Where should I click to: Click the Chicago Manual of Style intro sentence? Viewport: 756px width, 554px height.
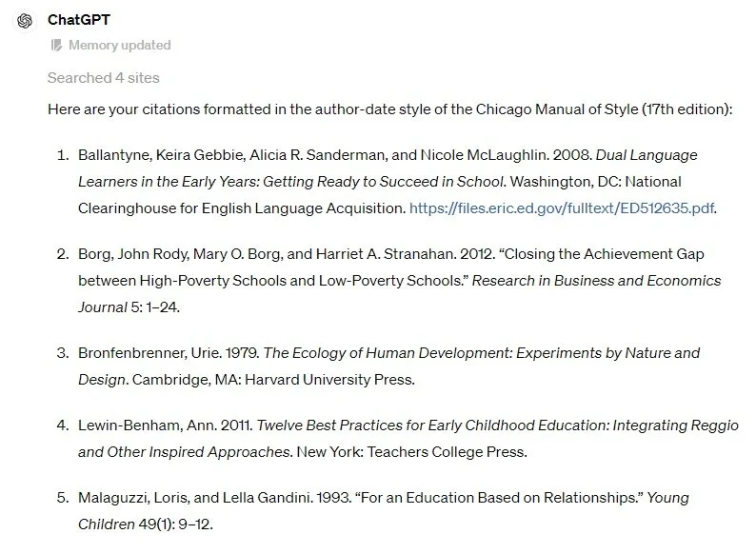coord(389,109)
